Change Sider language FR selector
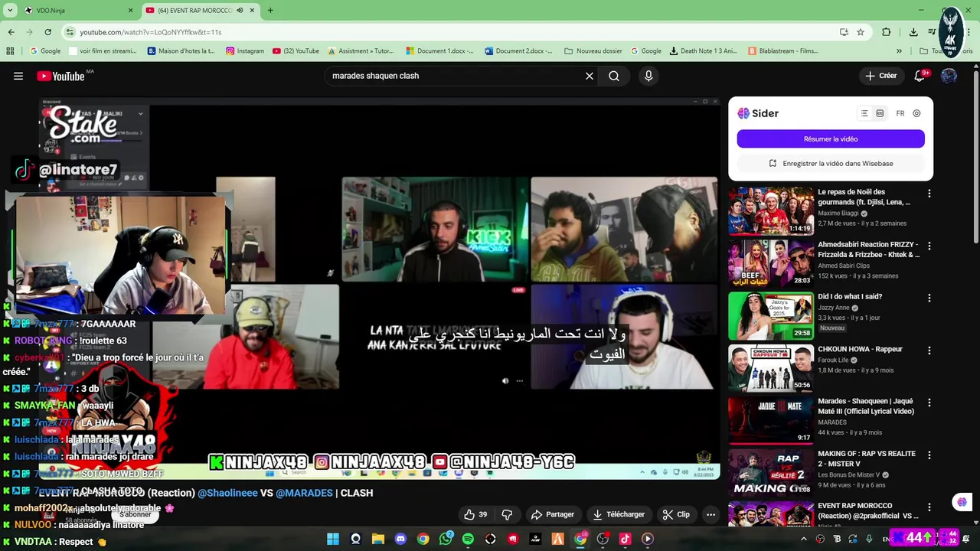Screen dimensions: 980x551 coord(900,113)
